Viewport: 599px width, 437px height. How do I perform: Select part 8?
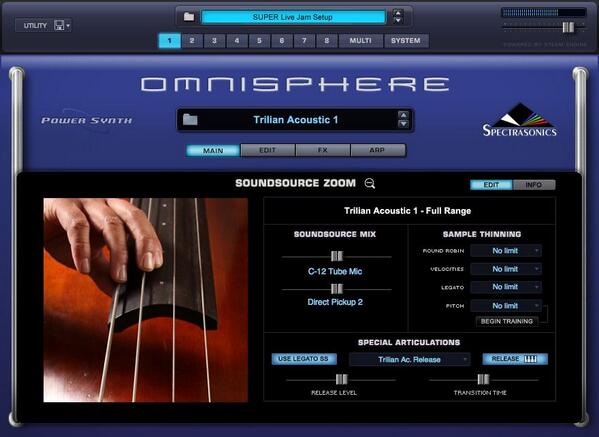(x=327, y=40)
